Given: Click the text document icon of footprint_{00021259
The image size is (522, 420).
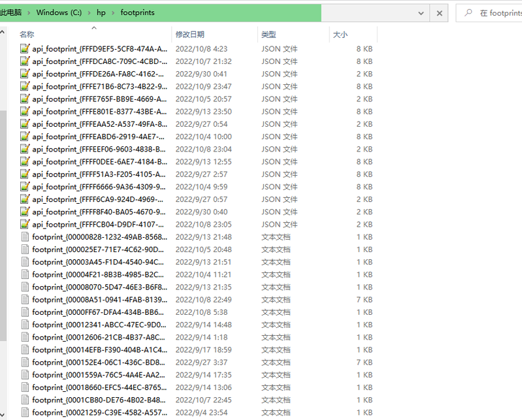Looking at the screenshot, I should click(x=25, y=412).
